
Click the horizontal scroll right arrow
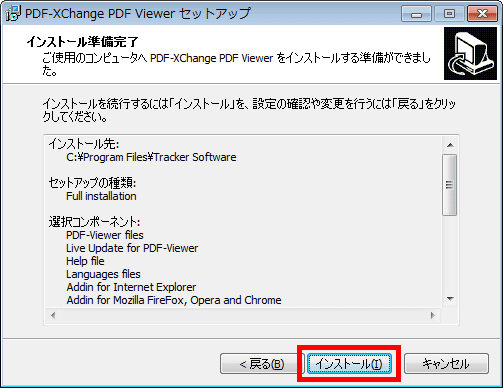pos(433,315)
